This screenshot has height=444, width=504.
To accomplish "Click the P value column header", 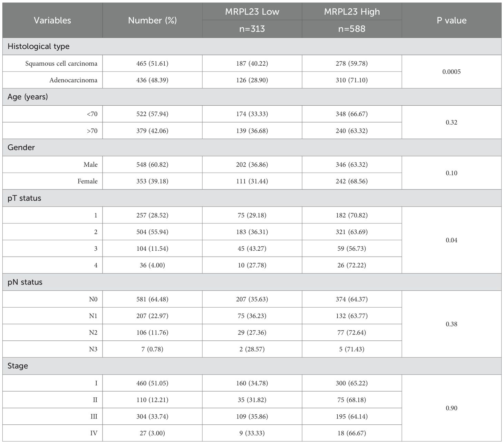I will pyautogui.click(x=452, y=20).
